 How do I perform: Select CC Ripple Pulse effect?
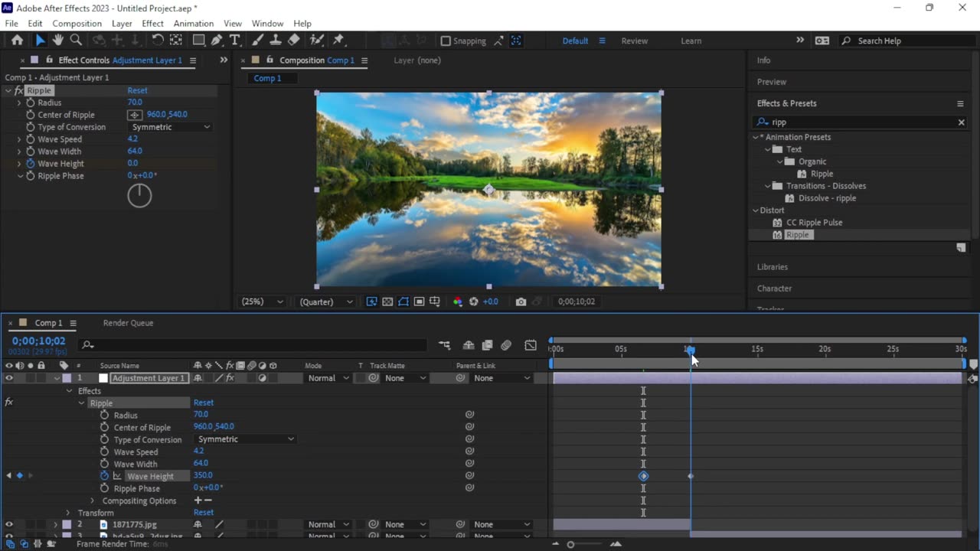(x=814, y=223)
